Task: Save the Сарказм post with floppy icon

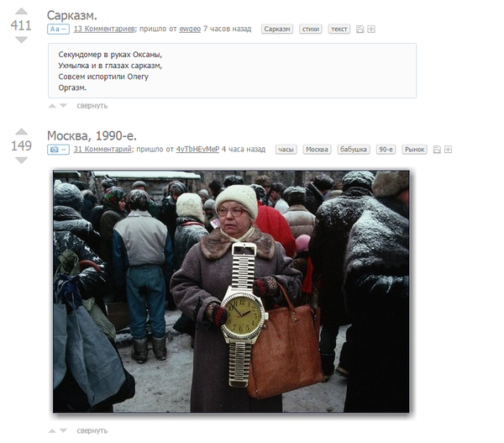Action: click(x=360, y=29)
